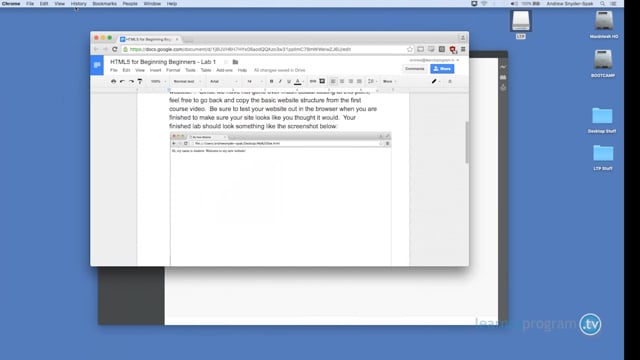This screenshot has width=640, height=360.
Task: Click the Chrome profile icon in title bar
Action: 463,38
